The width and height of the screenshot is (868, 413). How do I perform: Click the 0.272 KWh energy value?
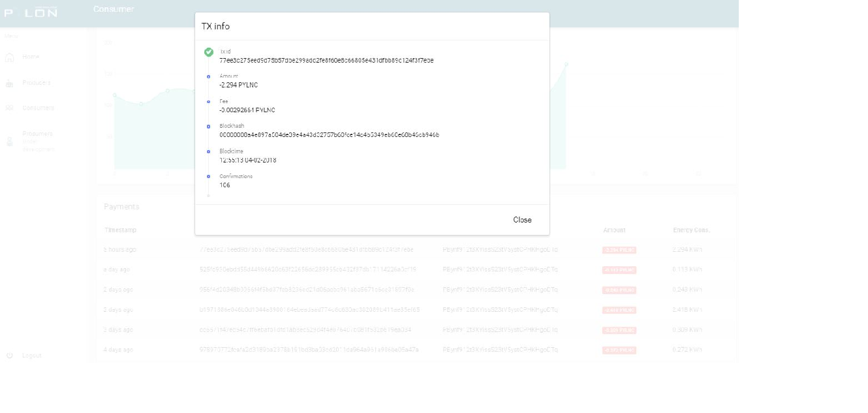pyautogui.click(x=687, y=350)
